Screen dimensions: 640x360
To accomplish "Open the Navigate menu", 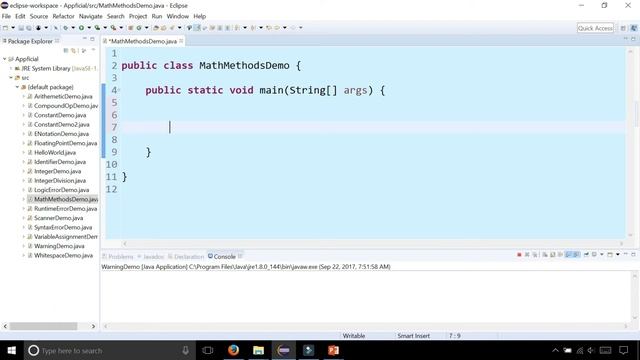I will (91, 16).
